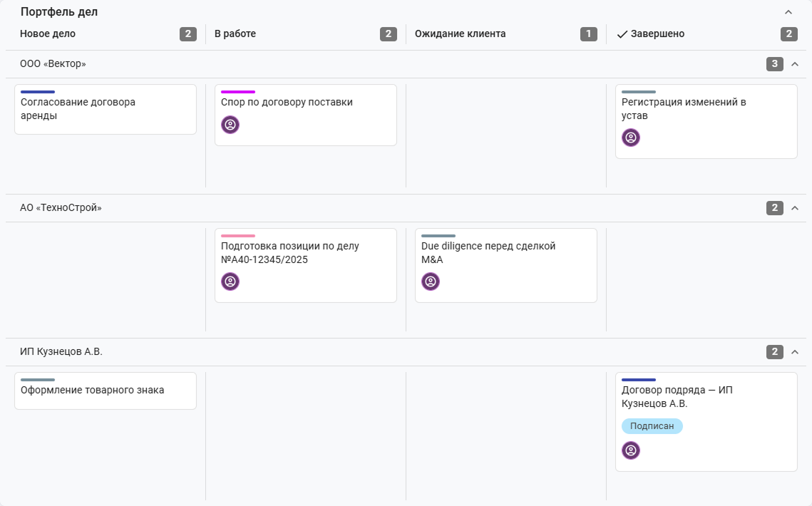Click checkmark icon next to Завершено
Screen dimensions: 812x506
pos(622,34)
